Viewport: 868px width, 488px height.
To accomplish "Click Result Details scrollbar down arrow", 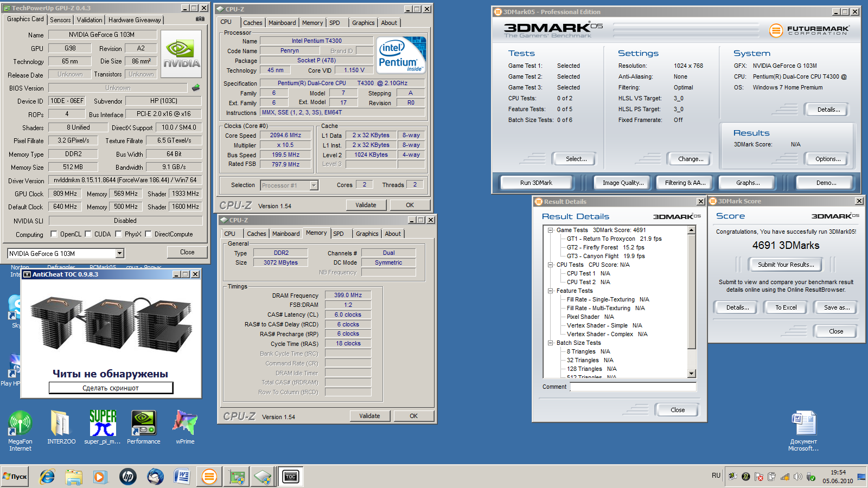I will pyautogui.click(x=691, y=374).
